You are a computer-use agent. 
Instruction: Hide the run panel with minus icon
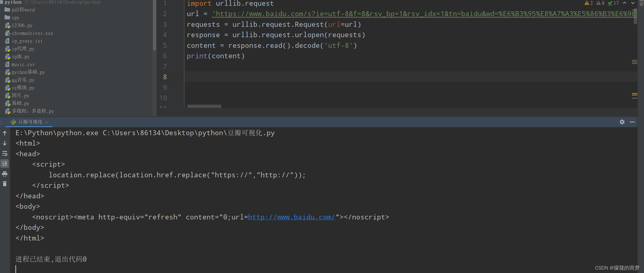[x=632, y=122]
